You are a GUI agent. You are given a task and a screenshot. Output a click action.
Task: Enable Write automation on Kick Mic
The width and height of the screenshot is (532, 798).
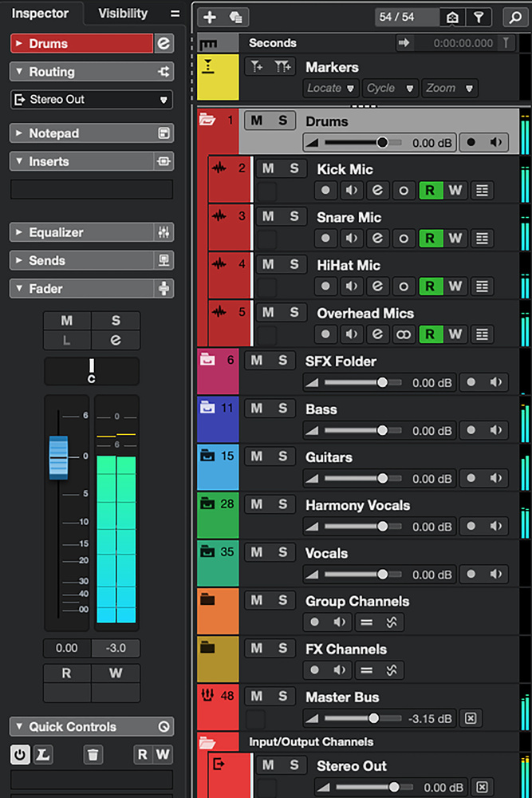[x=455, y=191]
